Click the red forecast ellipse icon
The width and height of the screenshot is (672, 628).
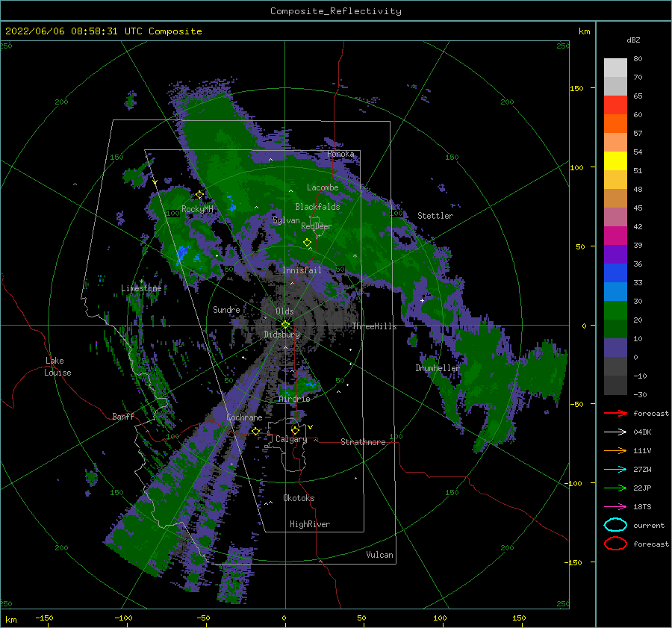point(615,544)
